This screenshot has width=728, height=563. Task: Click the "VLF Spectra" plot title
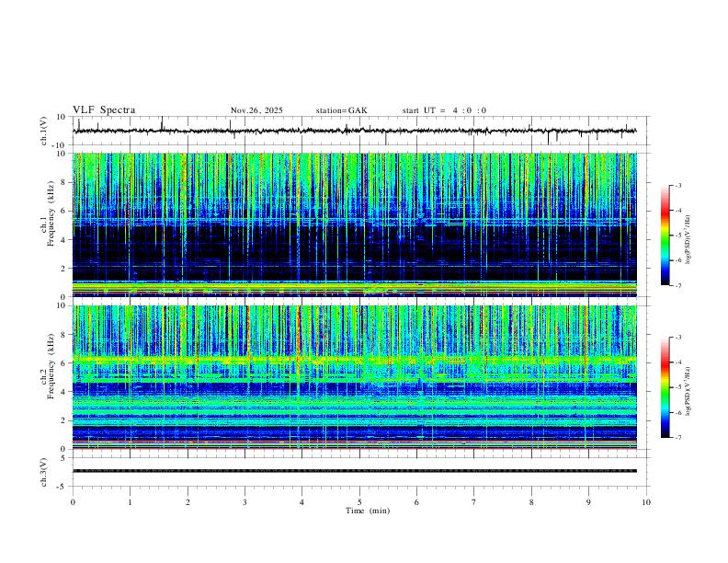(104, 110)
